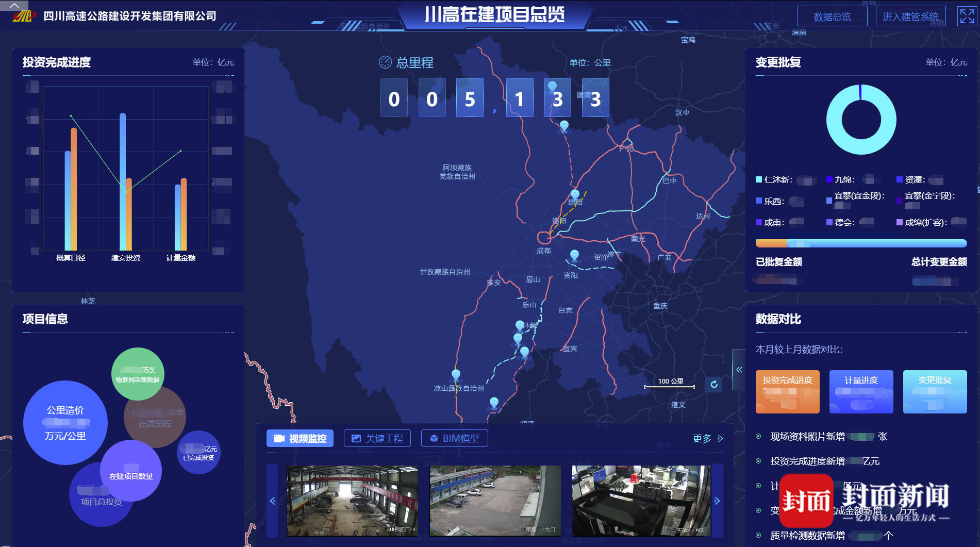Screen dimensions: 980x547
Task: Toggle 仁沐新 legend item in donut chart
Action: [774, 180]
